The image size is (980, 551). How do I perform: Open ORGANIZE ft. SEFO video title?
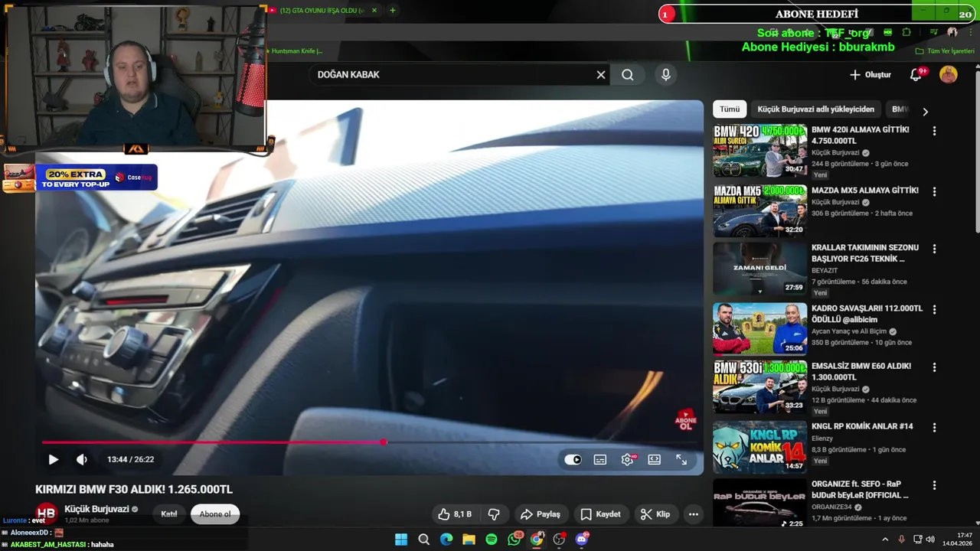click(x=860, y=490)
